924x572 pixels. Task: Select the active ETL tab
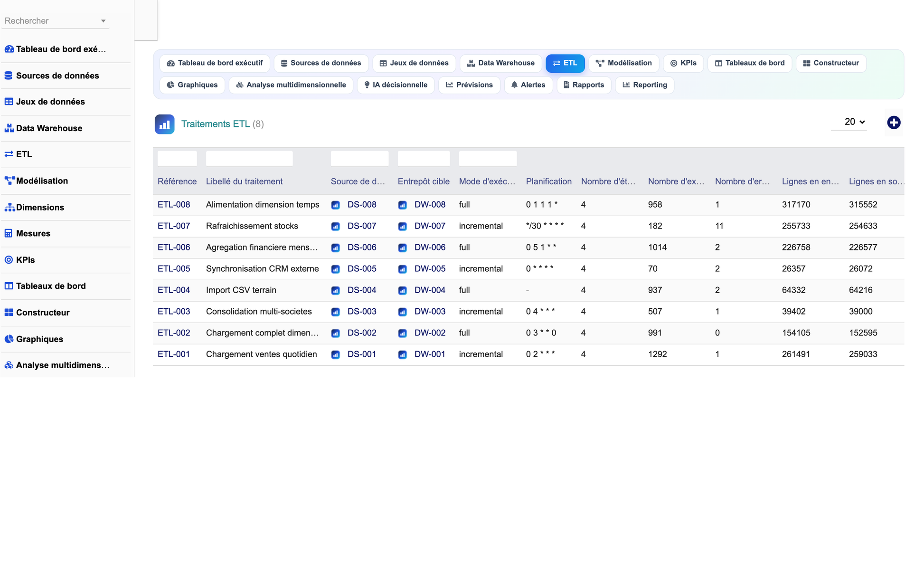(x=565, y=63)
